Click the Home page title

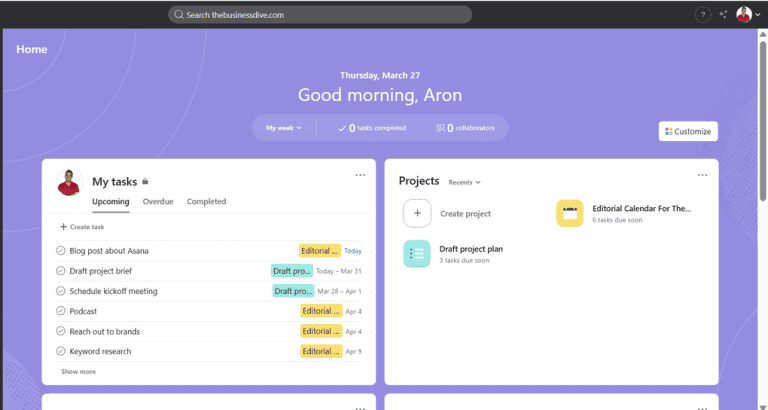32,49
